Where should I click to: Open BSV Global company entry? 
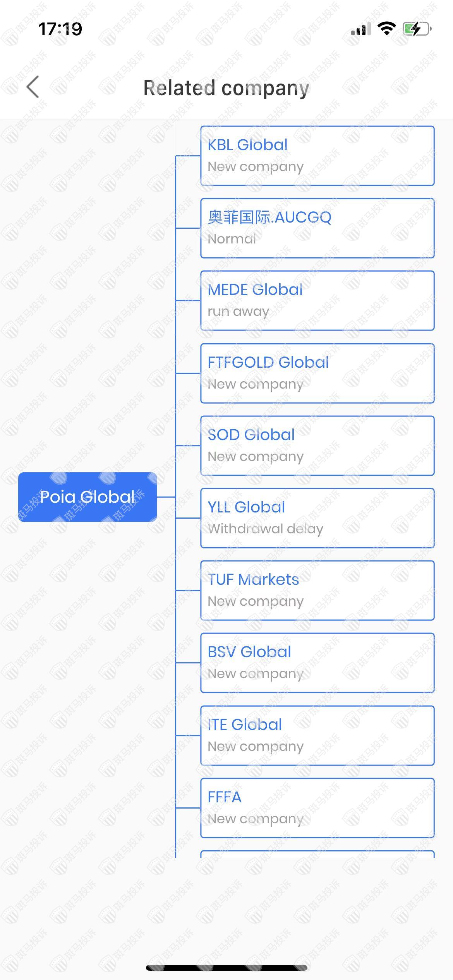(317, 663)
